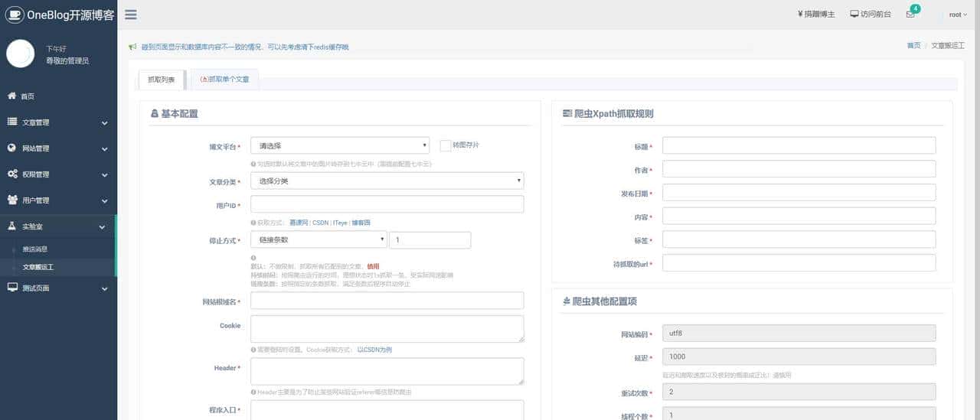Click the CSDN link under 用户ID
Viewport: 980px width, 420px height.
(320, 223)
